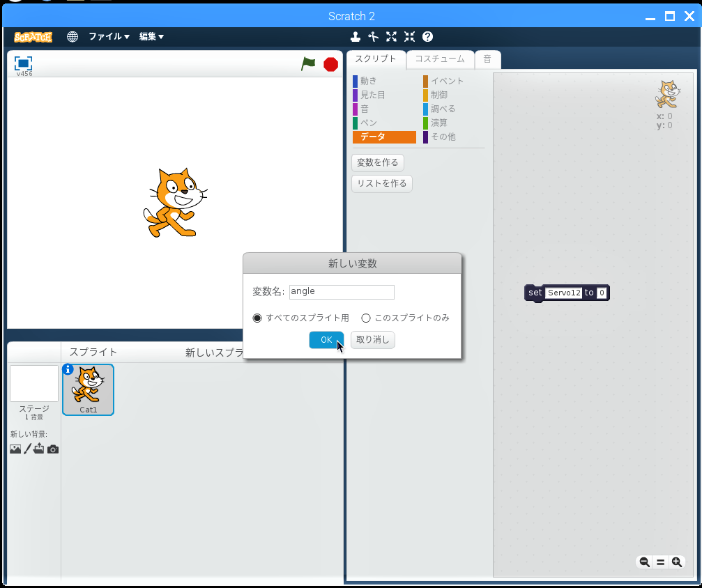Select the 見た目 block category
This screenshot has height=588, width=702.
pyautogui.click(x=384, y=95)
